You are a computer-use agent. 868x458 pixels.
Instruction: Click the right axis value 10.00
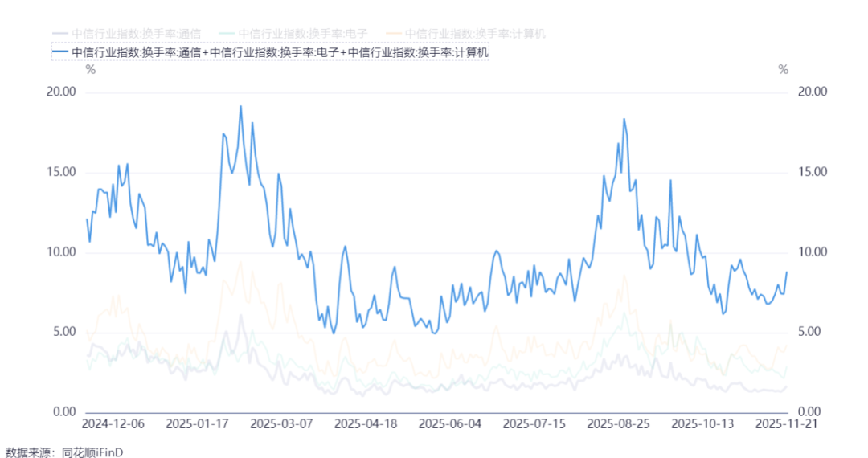(812, 252)
